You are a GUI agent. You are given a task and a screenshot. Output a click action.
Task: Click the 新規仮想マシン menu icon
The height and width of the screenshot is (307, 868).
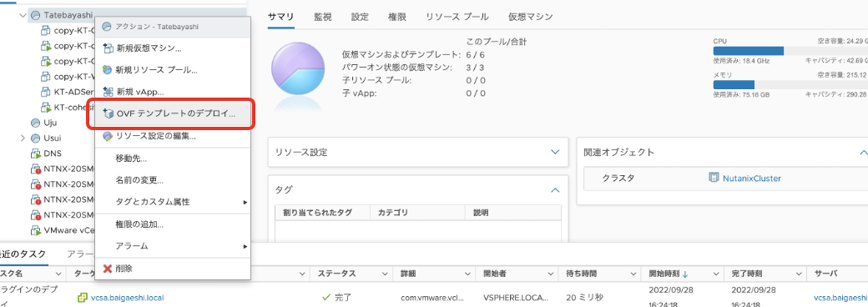pyautogui.click(x=108, y=48)
